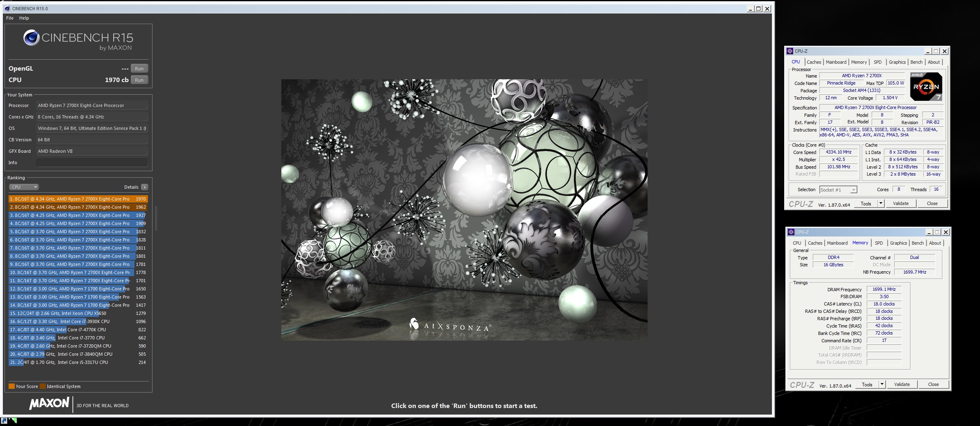The width and height of the screenshot is (980, 426).
Task: Click the Ryzen 7 logo in CPU-Z
Action: click(926, 87)
